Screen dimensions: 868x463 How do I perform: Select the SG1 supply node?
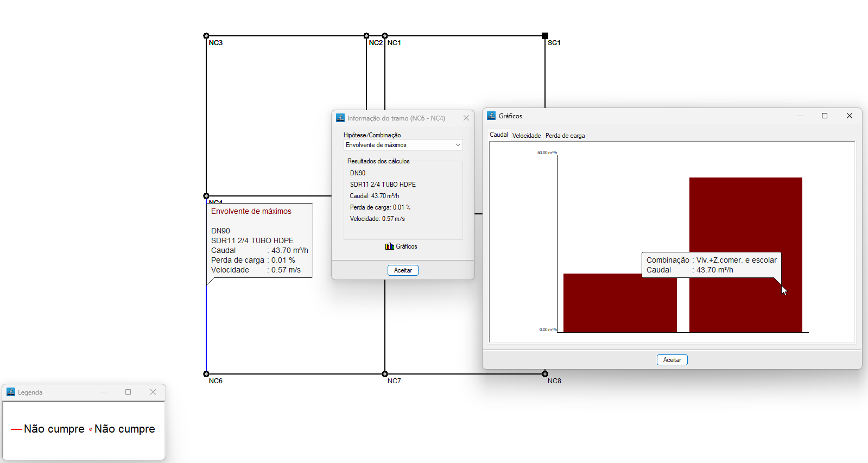[x=545, y=36]
